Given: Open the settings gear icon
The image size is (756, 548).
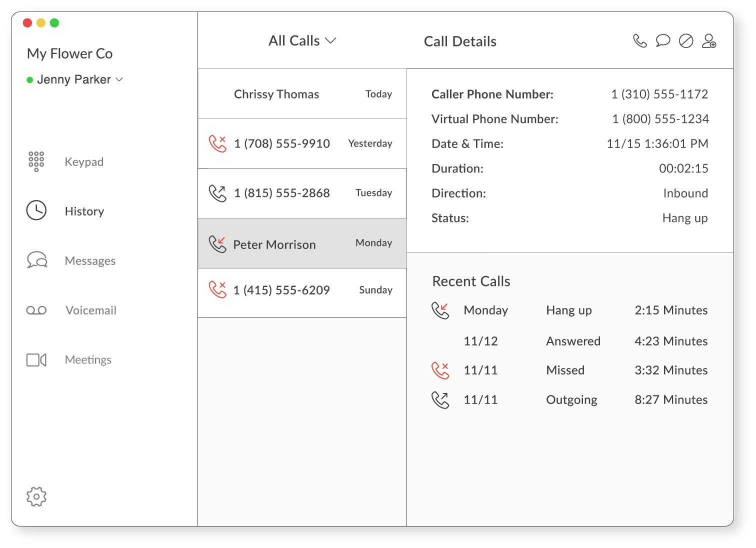Looking at the screenshot, I should (x=36, y=496).
